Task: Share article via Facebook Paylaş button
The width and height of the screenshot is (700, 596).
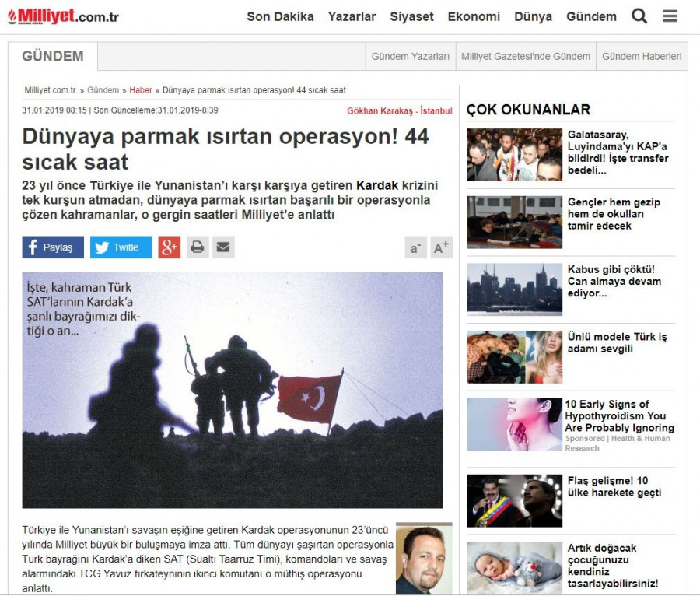Action: point(53,247)
